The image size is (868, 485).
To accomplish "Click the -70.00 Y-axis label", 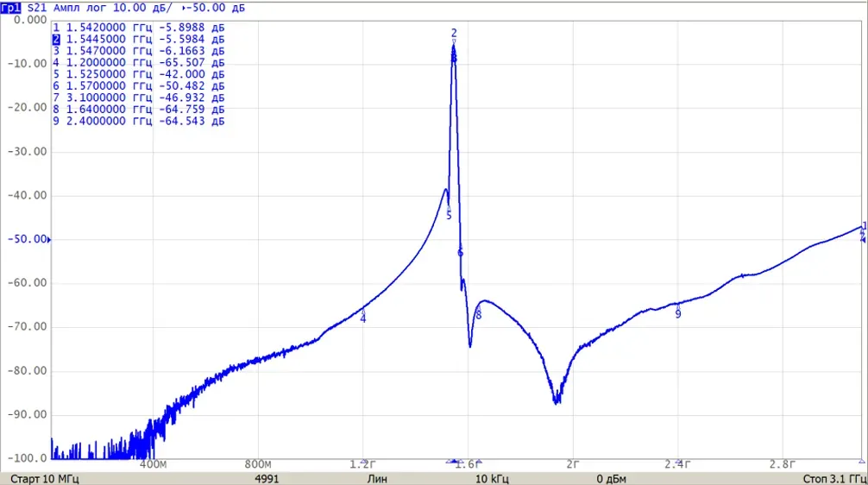I will pos(27,327).
